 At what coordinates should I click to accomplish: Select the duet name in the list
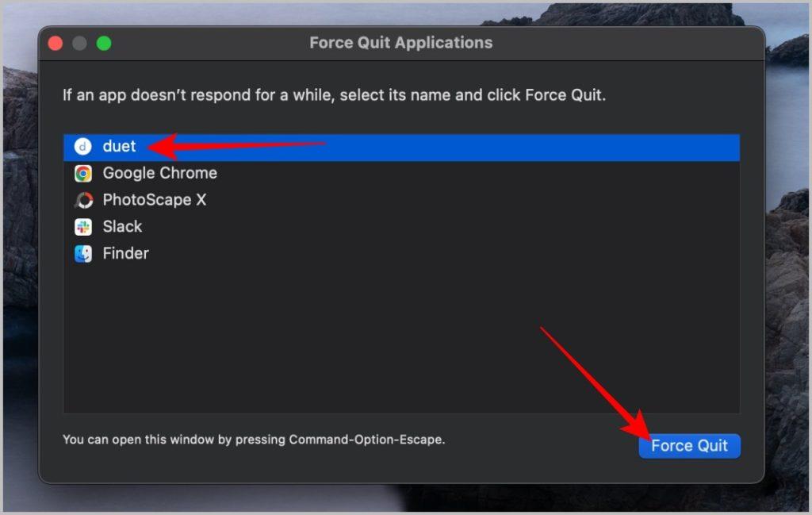(x=119, y=146)
